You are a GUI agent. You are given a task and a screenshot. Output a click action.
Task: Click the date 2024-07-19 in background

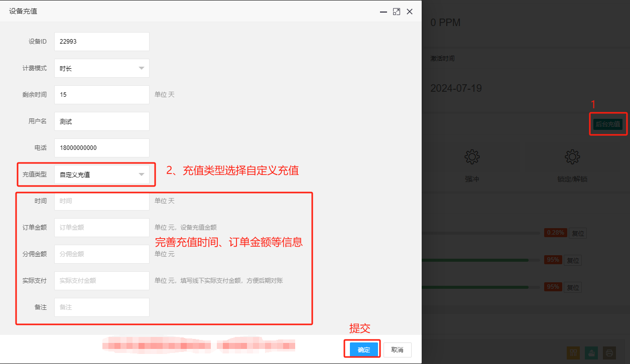[456, 88]
